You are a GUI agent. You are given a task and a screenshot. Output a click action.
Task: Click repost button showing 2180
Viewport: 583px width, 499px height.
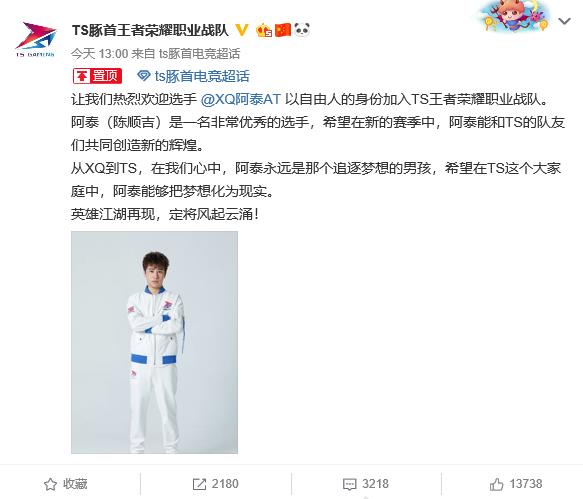(x=216, y=484)
